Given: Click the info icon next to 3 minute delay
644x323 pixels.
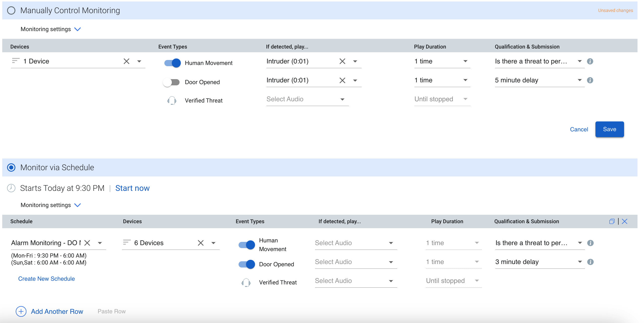Looking at the screenshot, I should pos(590,262).
